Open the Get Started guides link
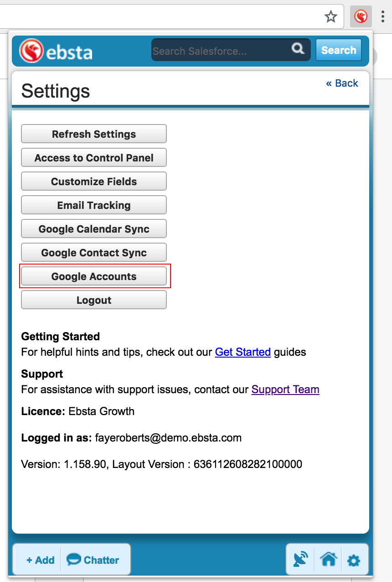392x582 pixels. click(x=242, y=352)
